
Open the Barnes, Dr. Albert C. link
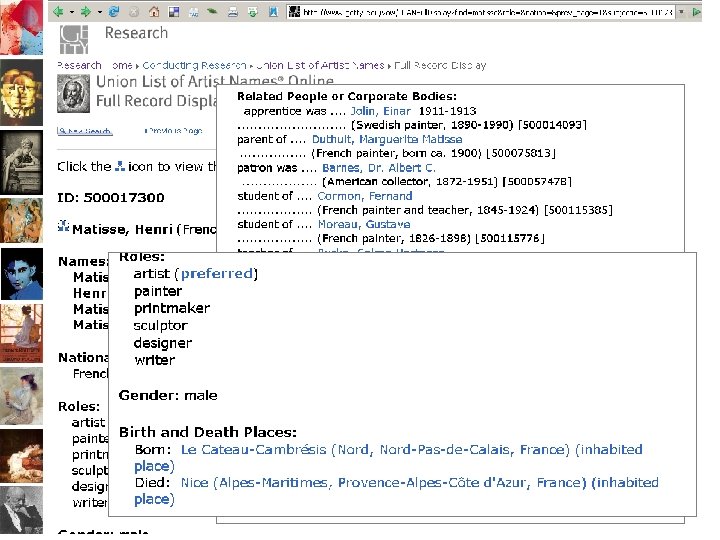[x=379, y=168]
